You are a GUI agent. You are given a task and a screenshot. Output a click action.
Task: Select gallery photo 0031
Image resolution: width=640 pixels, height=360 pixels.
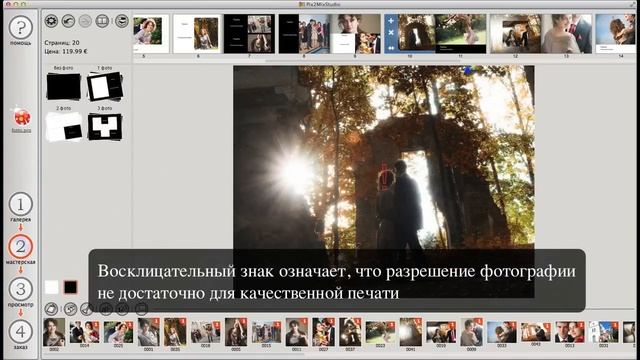pos(604,332)
